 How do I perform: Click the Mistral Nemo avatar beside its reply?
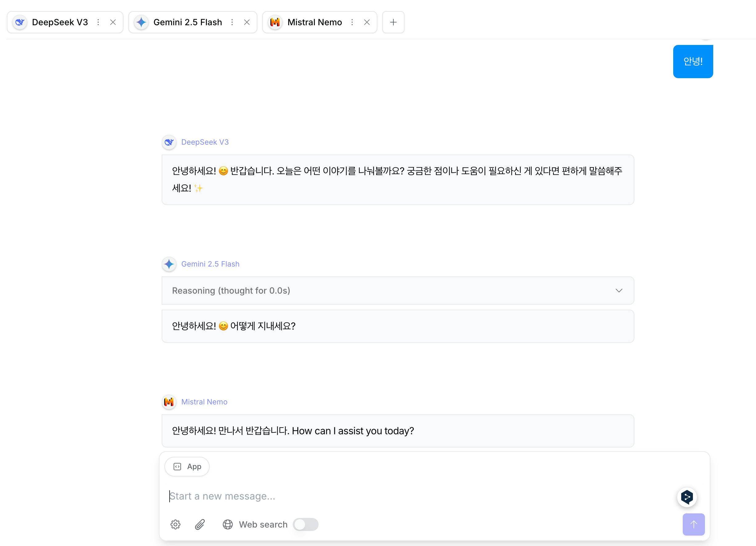click(169, 402)
